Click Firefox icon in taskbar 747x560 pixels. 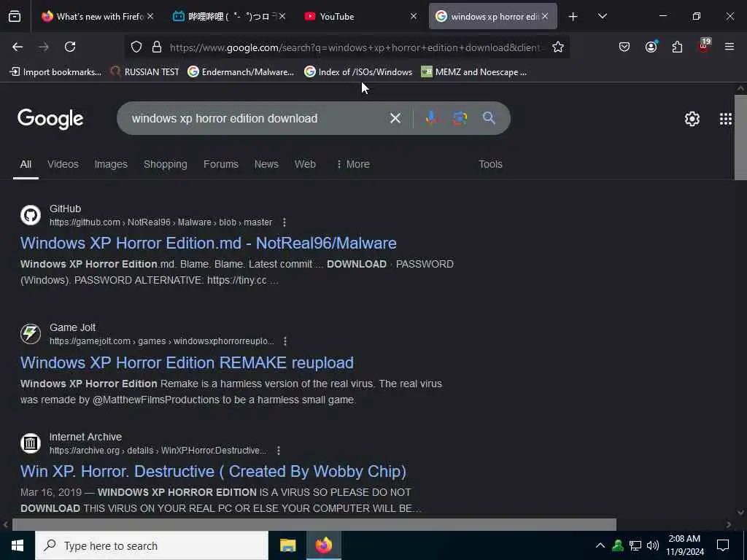pyautogui.click(x=323, y=545)
